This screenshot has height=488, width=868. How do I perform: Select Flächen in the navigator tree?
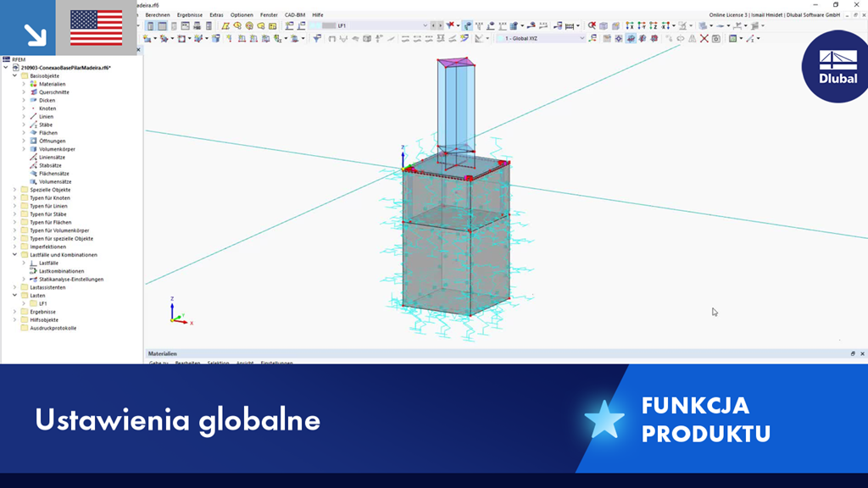click(48, 133)
